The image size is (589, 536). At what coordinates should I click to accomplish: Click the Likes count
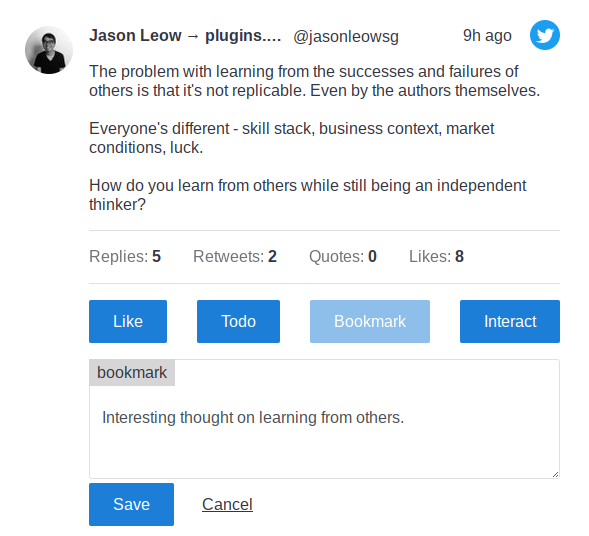click(436, 257)
